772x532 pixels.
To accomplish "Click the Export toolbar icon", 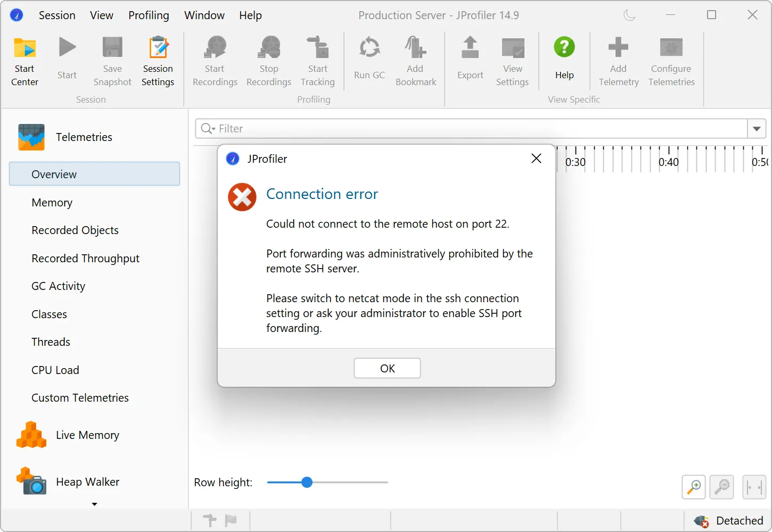I will [470, 59].
